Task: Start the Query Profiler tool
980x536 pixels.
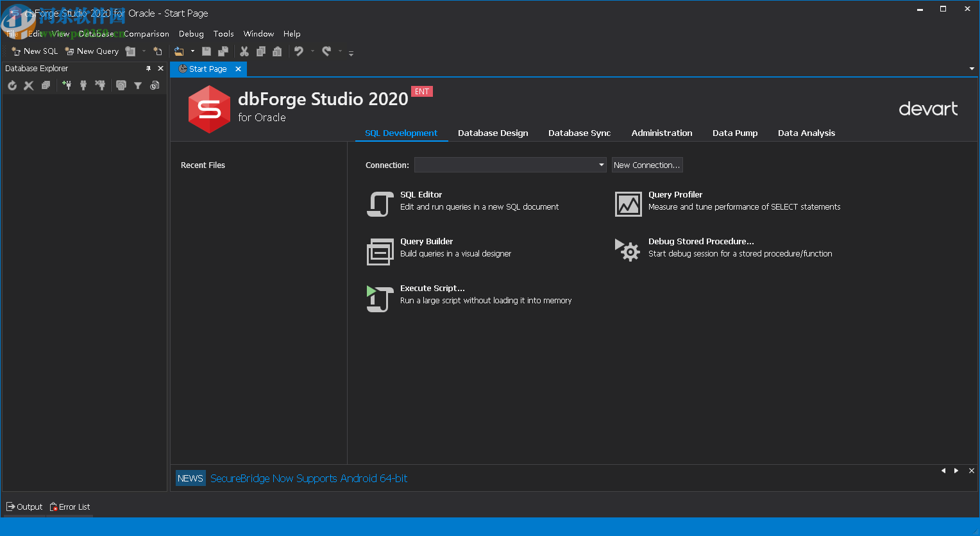Action: coord(675,194)
